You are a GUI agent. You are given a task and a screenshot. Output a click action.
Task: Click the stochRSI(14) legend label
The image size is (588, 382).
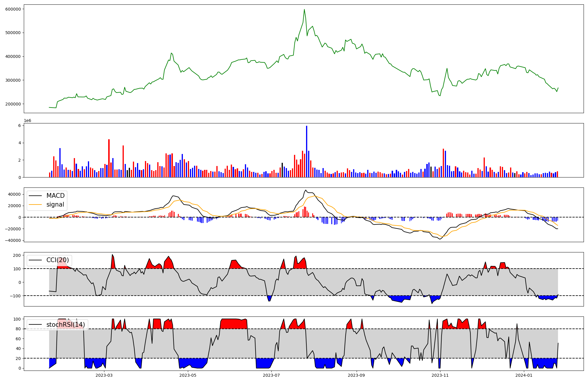[66, 324]
